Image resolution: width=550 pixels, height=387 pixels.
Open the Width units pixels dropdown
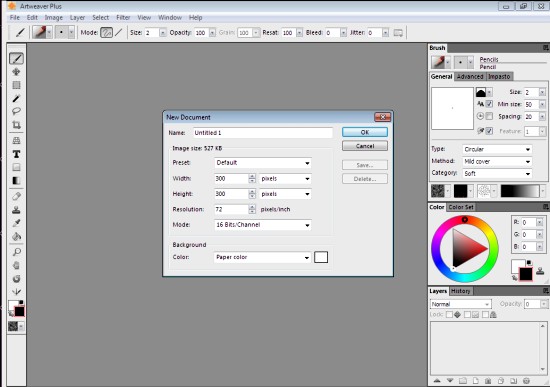(x=285, y=179)
